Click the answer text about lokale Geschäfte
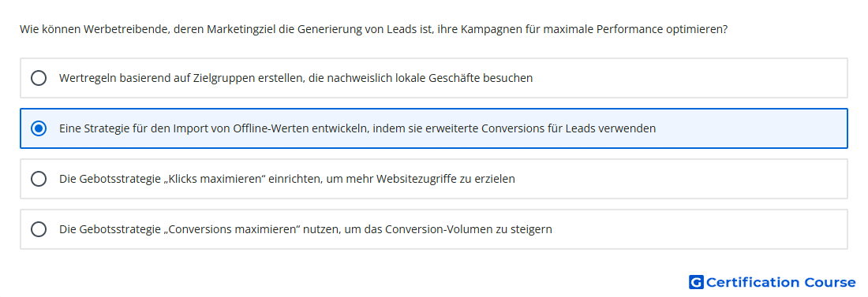Viewport: 868px width, 297px height. click(296, 78)
